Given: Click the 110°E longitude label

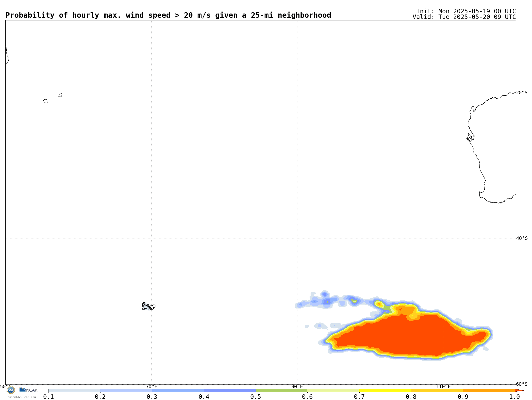Looking at the screenshot, I should tap(443, 387).
